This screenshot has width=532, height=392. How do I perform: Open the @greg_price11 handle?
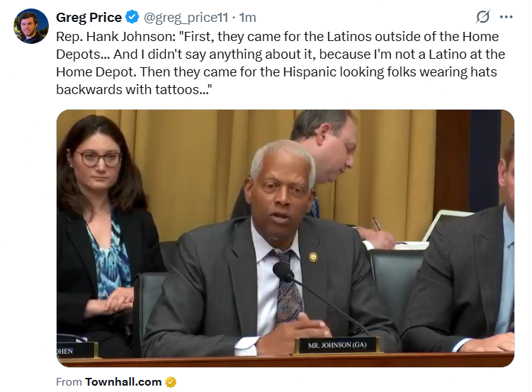click(x=186, y=17)
